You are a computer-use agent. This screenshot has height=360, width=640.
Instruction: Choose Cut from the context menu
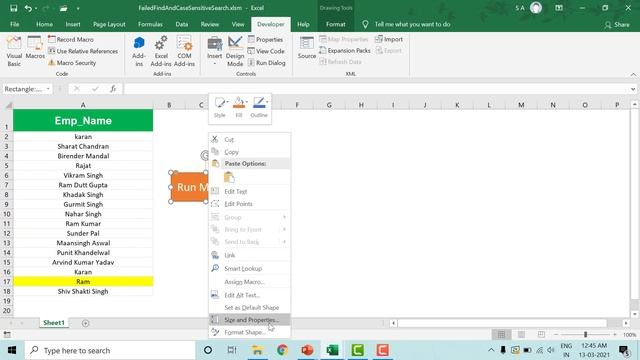click(249, 140)
